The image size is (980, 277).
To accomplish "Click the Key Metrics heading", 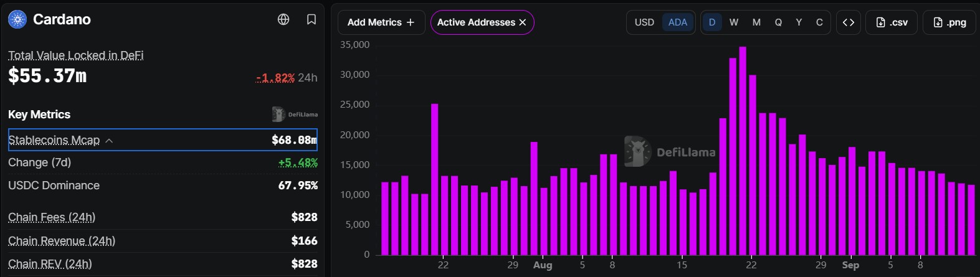I will tap(39, 115).
